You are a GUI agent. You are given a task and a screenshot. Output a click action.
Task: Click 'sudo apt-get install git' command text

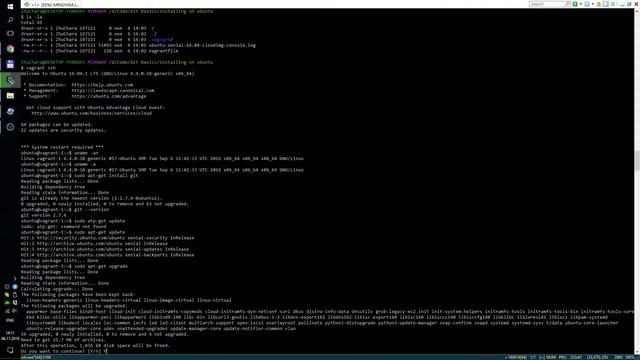point(106,176)
